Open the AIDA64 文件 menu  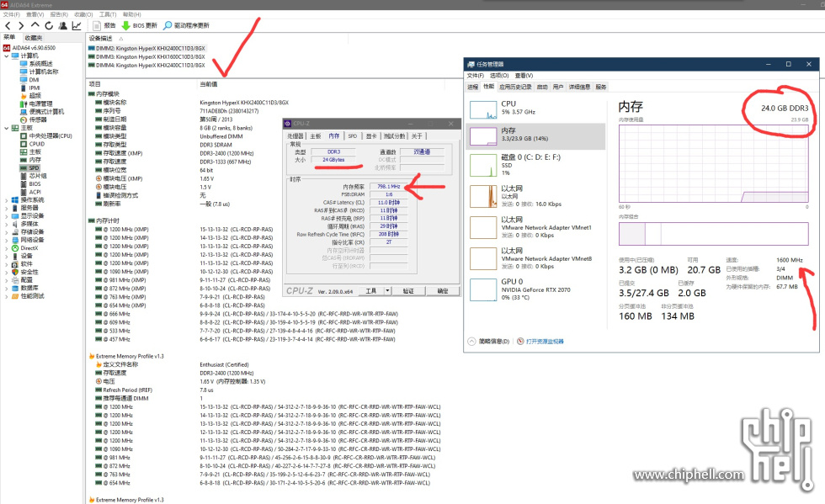point(12,15)
